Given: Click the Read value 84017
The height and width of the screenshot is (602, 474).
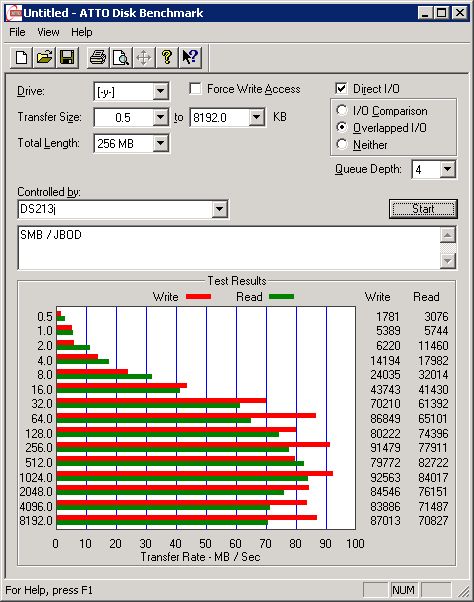Looking at the screenshot, I should click(433, 477).
